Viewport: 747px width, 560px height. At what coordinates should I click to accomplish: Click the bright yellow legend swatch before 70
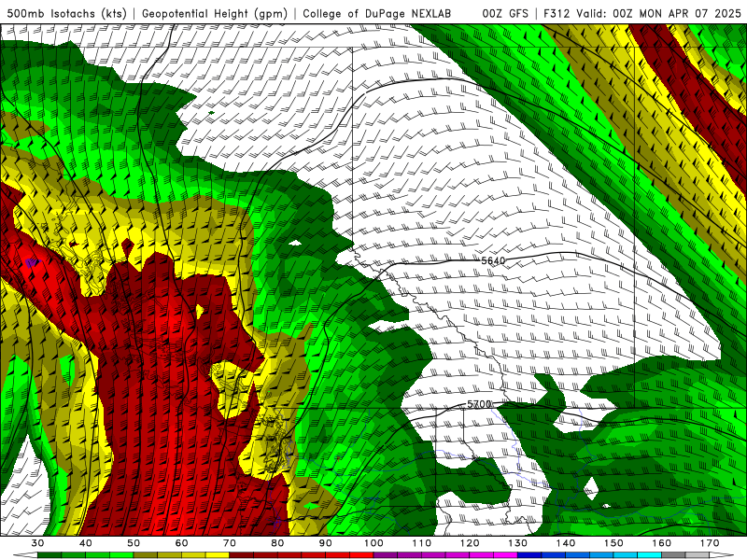[218, 555]
